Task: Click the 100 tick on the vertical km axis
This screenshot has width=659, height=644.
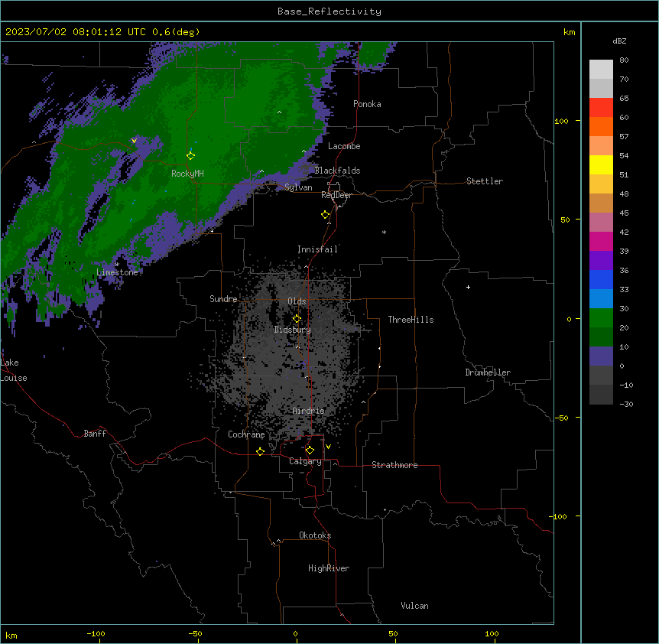Action: point(561,121)
